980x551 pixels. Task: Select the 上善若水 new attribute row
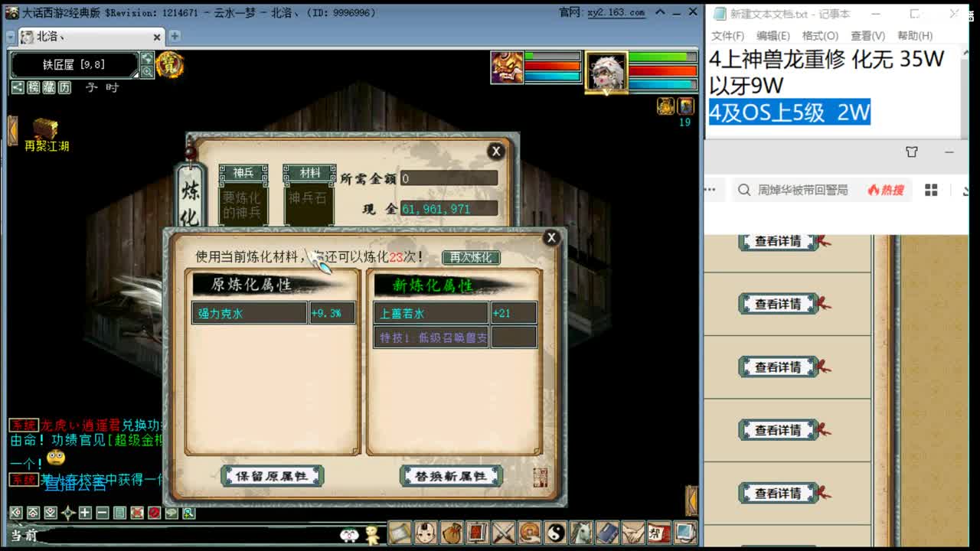pyautogui.click(x=455, y=313)
